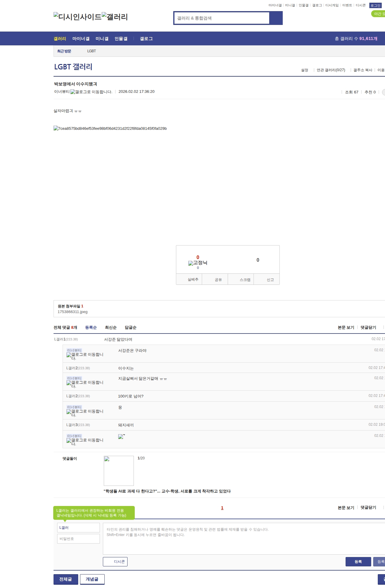Expand 연관 갤러리(0/27) list

pos(331,70)
